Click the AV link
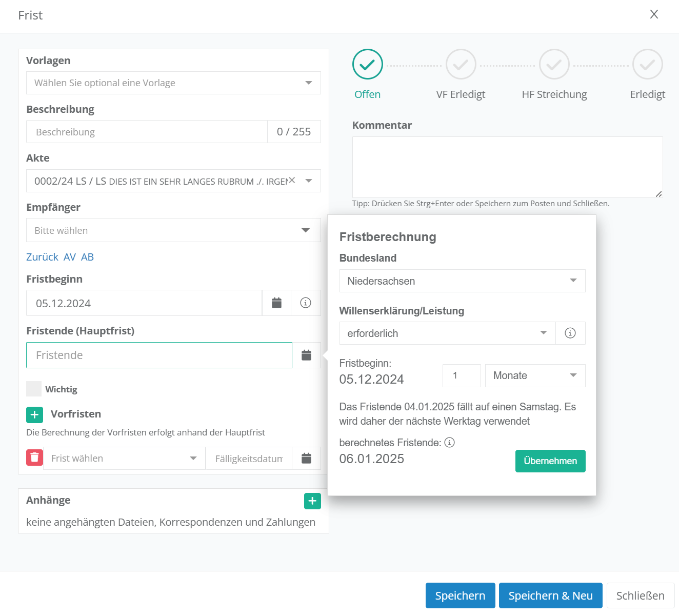Viewport: 679px width, 616px height. [70, 257]
